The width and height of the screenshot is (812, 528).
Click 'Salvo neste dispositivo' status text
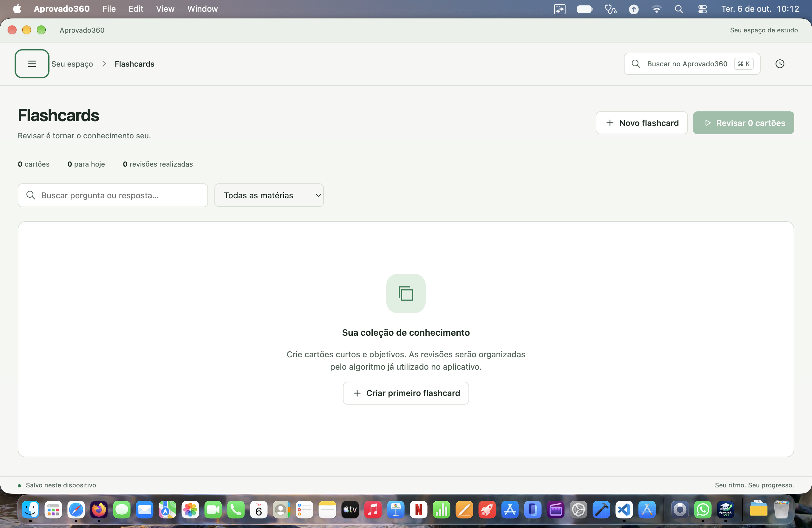click(61, 485)
